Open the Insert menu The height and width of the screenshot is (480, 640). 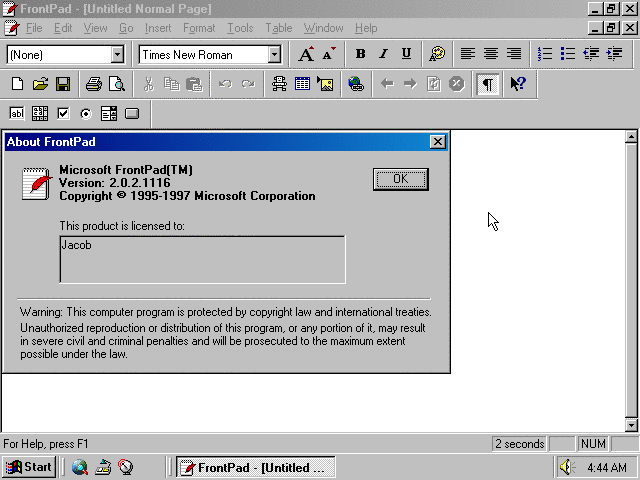pos(158,28)
